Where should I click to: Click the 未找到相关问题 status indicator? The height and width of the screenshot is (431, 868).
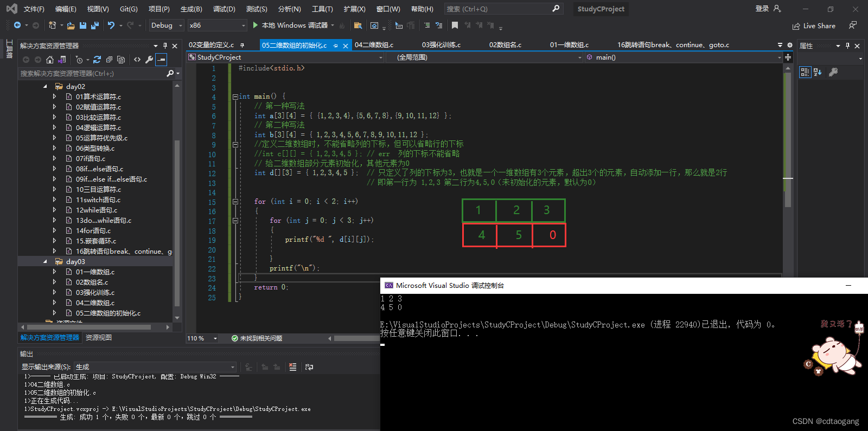coord(257,338)
